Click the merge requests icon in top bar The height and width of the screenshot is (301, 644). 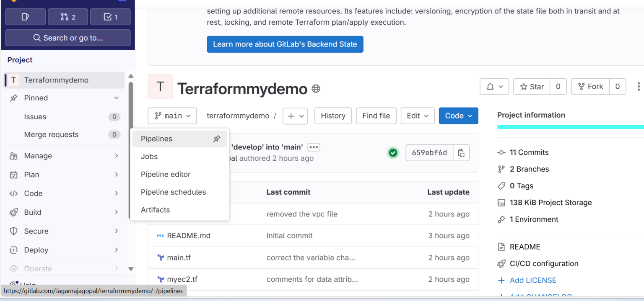(x=68, y=17)
